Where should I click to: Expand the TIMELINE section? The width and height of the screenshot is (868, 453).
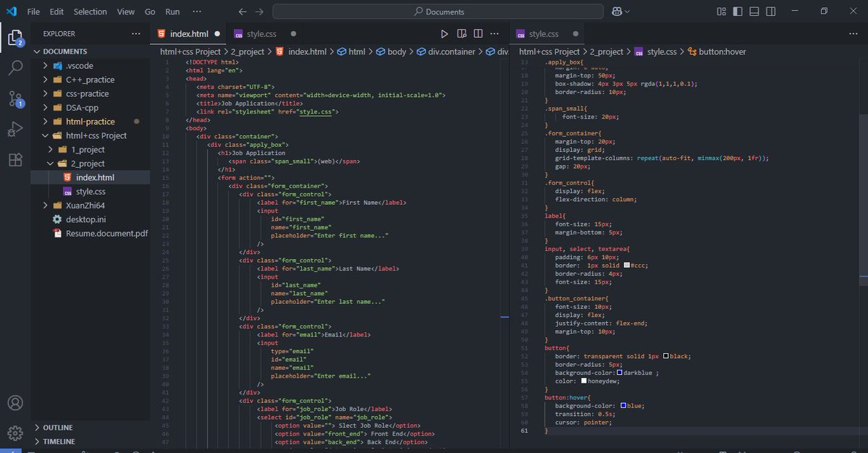tap(37, 441)
